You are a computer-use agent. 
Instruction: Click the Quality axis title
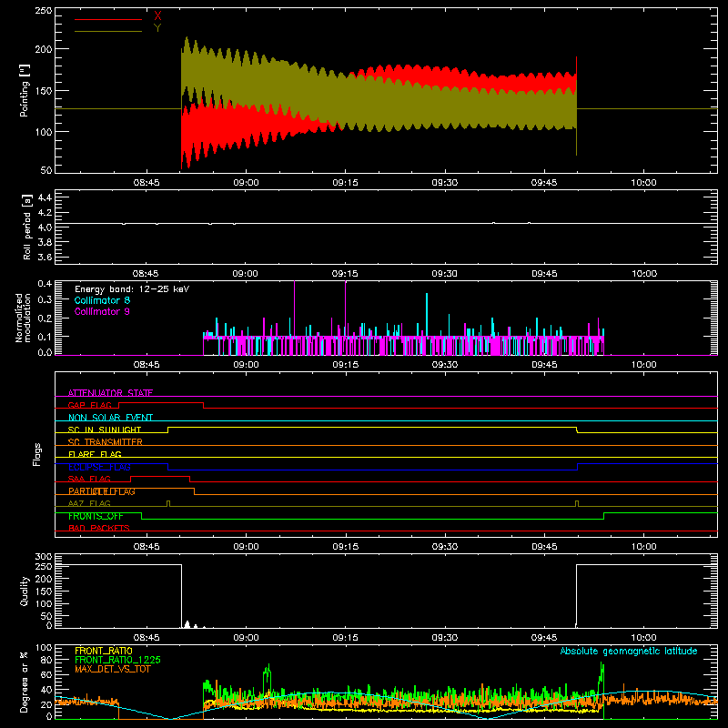tap(25, 591)
